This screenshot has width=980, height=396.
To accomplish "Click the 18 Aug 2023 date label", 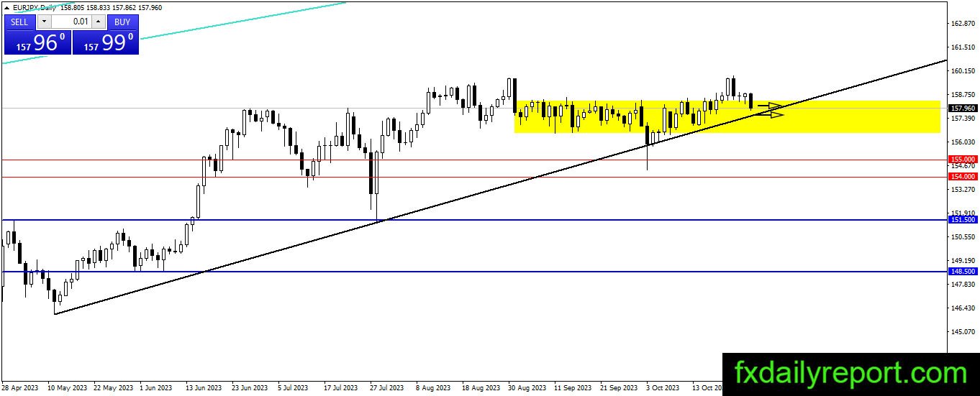I will [x=481, y=388].
